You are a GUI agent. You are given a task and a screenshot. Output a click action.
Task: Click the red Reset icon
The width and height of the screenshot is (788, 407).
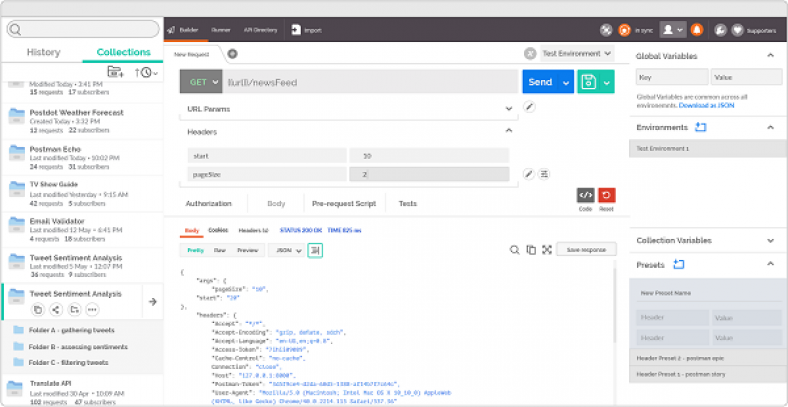[x=607, y=195]
